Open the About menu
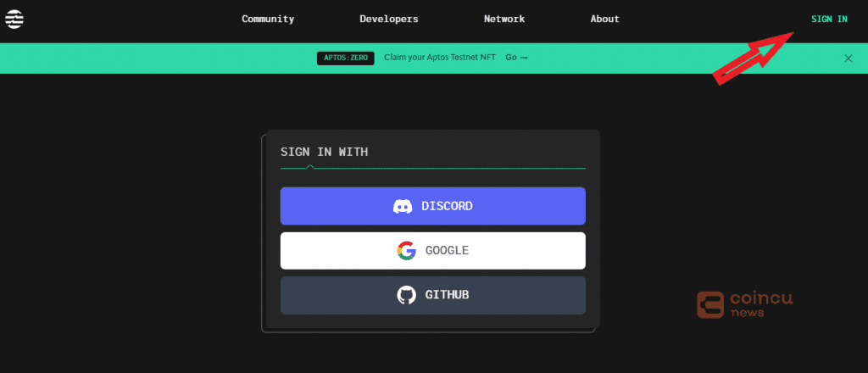868x373 pixels. coord(604,19)
